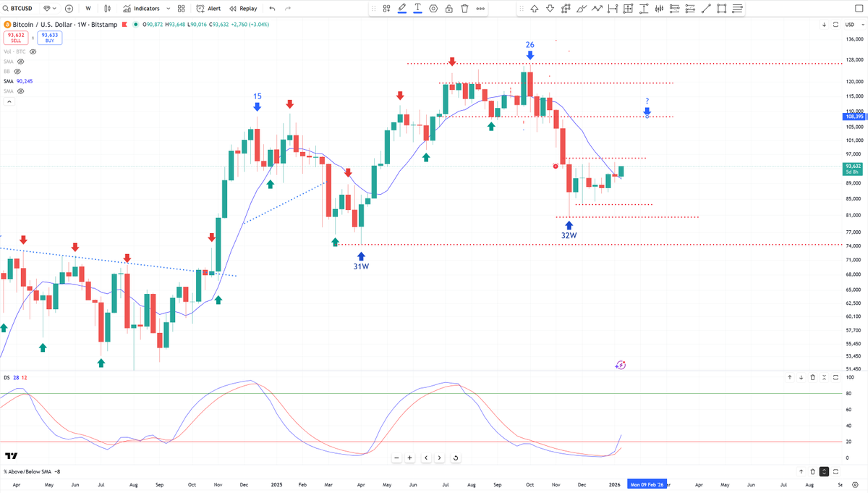Toggle the swap icon beside USD
The height and width of the screenshot is (493, 868).
click(835, 25)
